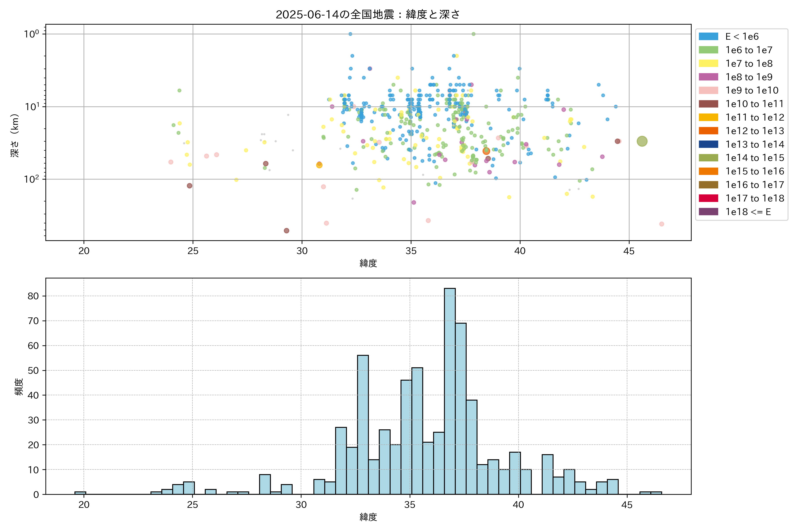
Task: Click the large olive scatter point near latitude 45
Action: 642,141
